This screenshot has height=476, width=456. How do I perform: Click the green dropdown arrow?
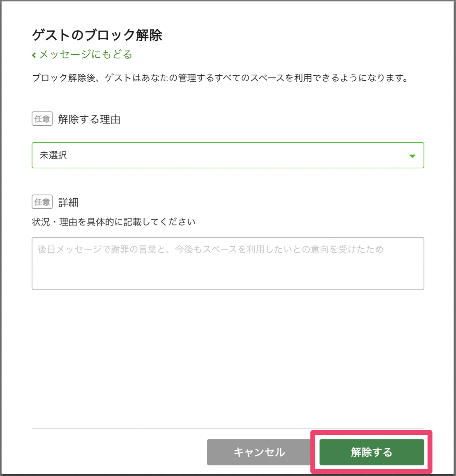[412, 156]
